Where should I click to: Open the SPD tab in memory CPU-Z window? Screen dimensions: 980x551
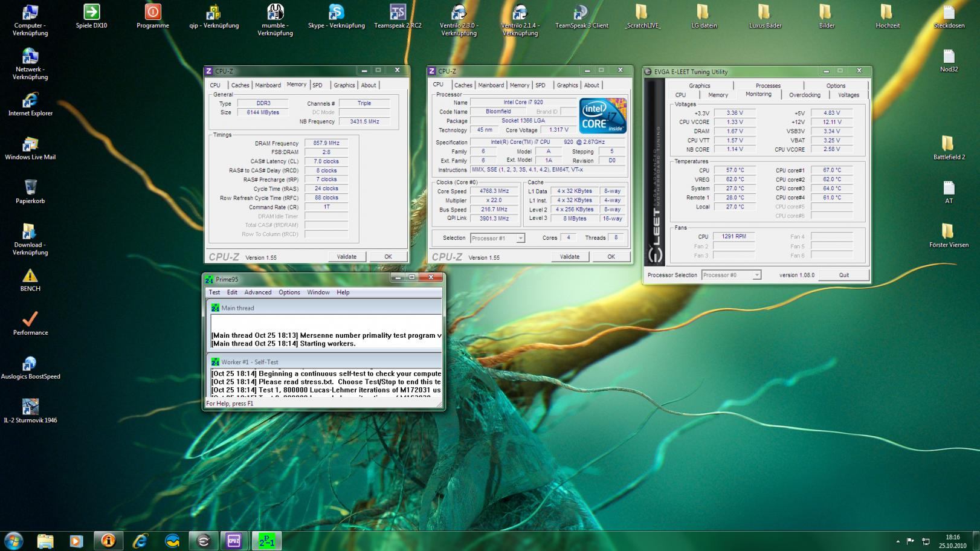tap(317, 85)
